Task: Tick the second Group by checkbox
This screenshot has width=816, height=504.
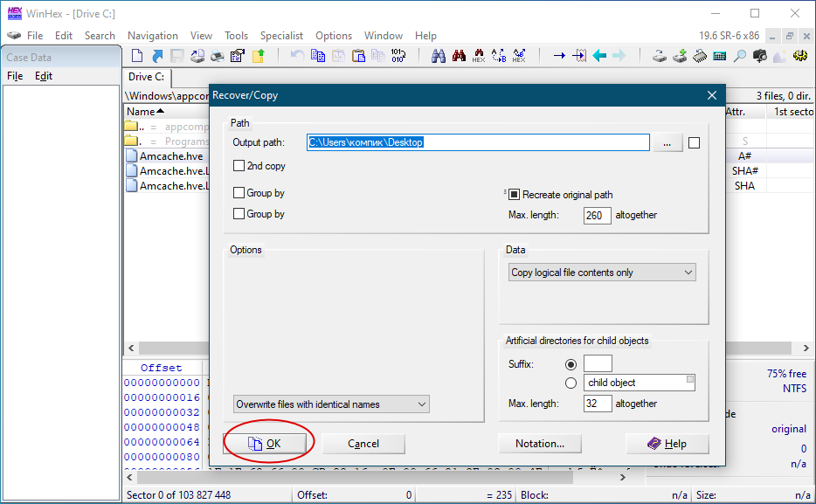Action: point(239,214)
